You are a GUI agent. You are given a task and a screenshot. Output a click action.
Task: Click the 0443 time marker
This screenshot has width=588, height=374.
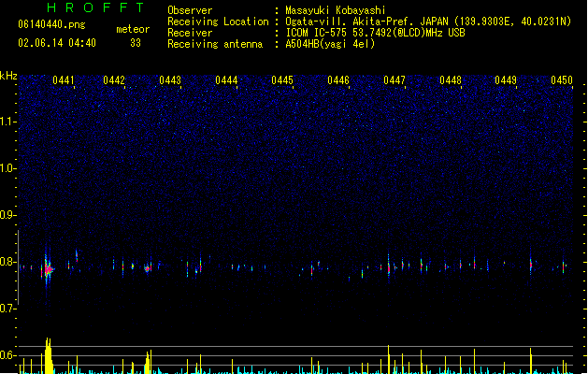pyautogui.click(x=170, y=80)
